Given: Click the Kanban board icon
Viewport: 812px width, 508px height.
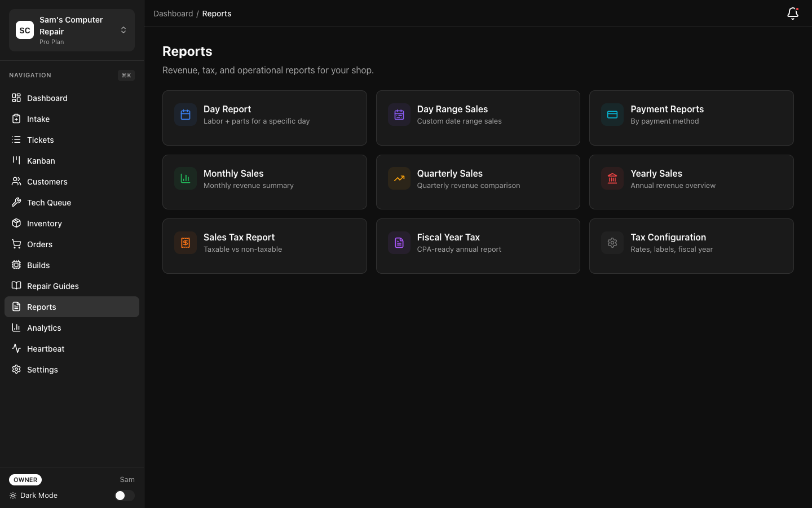Looking at the screenshot, I should (x=16, y=160).
